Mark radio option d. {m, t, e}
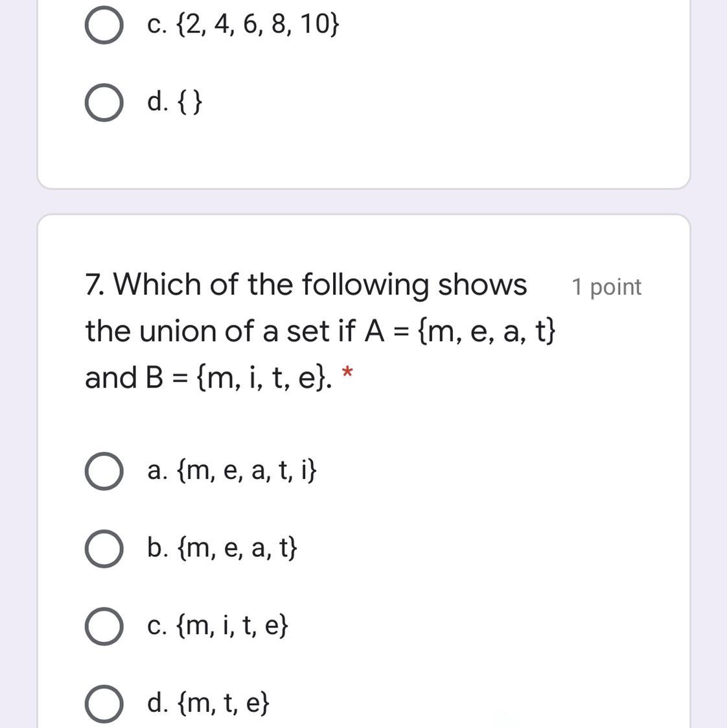Screen dimensions: 727x728 [104, 703]
